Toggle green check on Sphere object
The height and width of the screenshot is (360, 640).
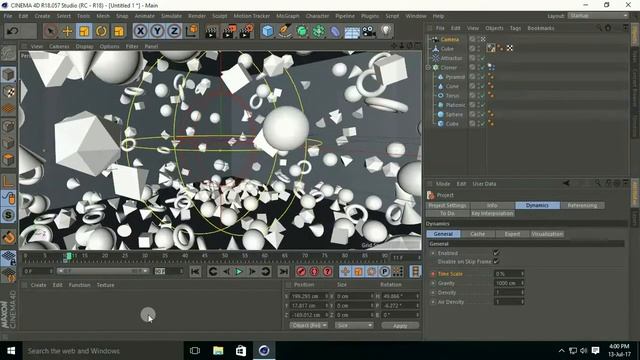[482, 114]
